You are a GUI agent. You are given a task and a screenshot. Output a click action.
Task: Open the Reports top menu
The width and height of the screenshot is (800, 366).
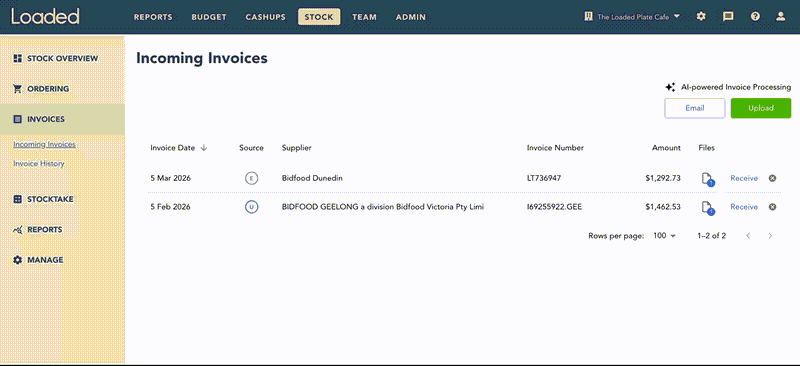153,17
